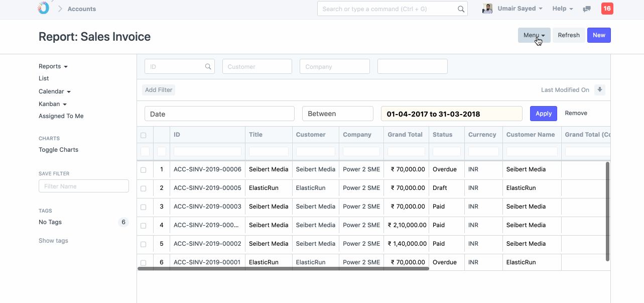Click the Company filter input

tap(335, 66)
